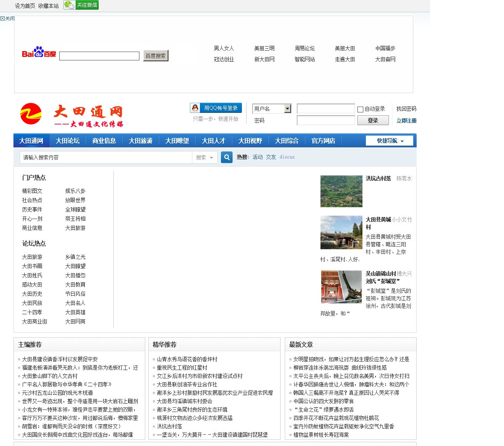Click the Baidu logo

point(39,52)
